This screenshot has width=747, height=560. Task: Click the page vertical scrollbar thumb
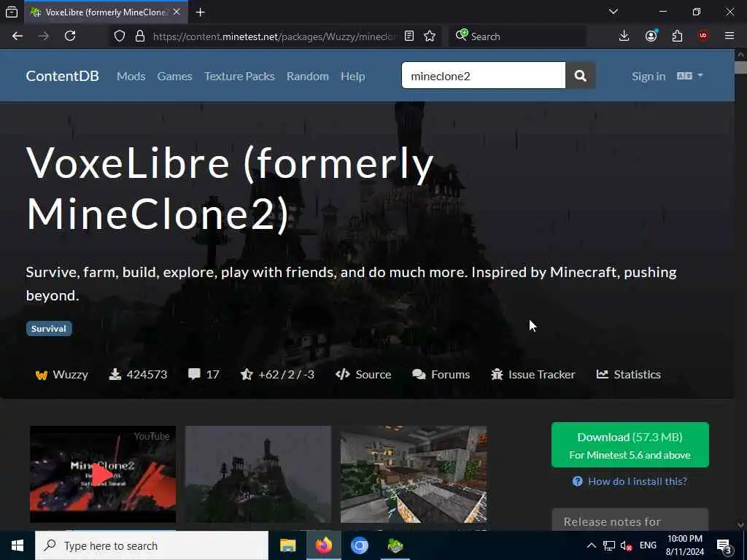tap(740, 67)
